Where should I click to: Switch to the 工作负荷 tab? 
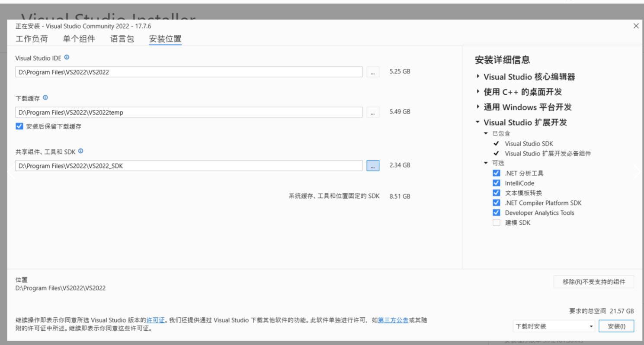(x=32, y=39)
